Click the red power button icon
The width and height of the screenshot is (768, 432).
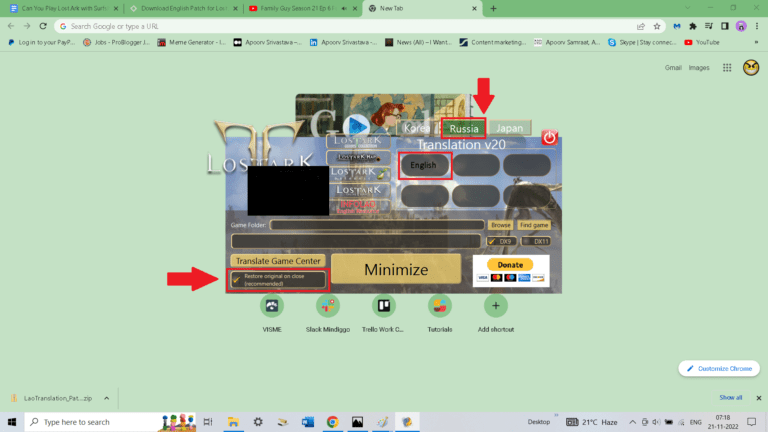(x=549, y=138)
